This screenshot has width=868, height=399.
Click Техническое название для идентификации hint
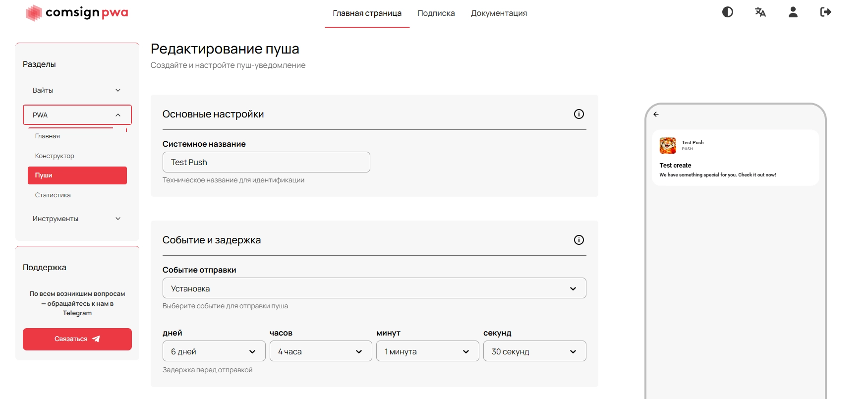(233, 180)
